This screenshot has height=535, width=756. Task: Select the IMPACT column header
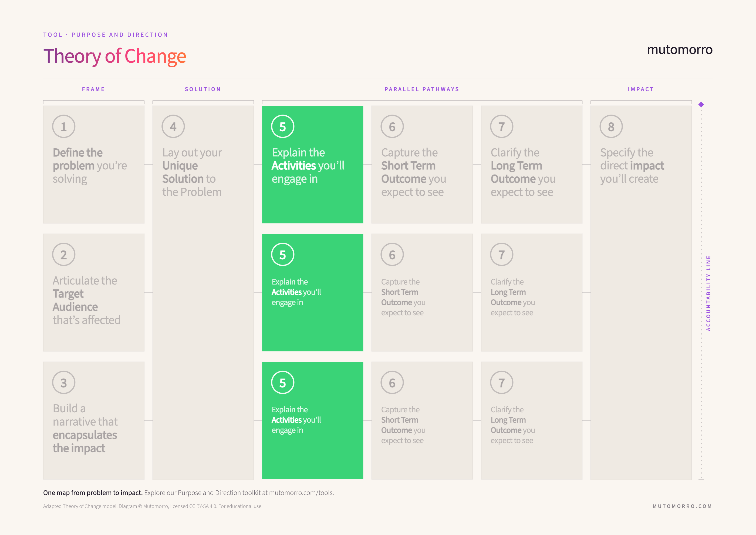[641, 89]
